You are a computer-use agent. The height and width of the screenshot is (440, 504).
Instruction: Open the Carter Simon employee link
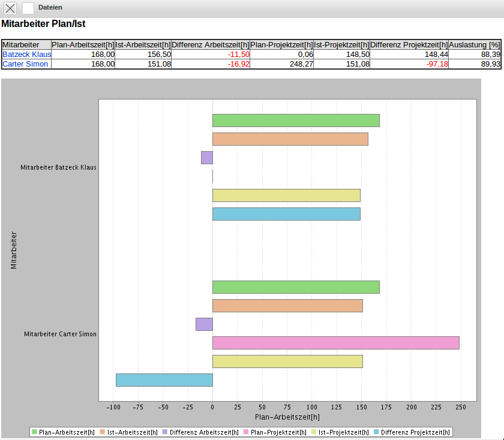(x=26, y=64)
